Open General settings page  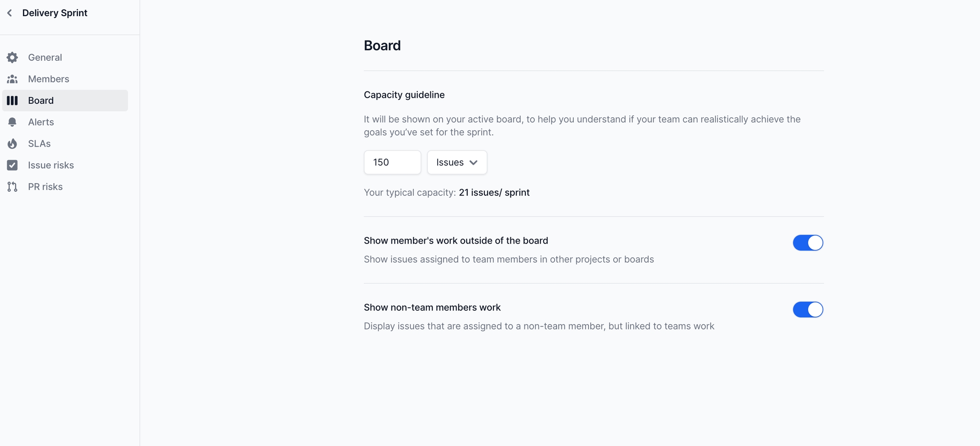click(x=45, y=57)
